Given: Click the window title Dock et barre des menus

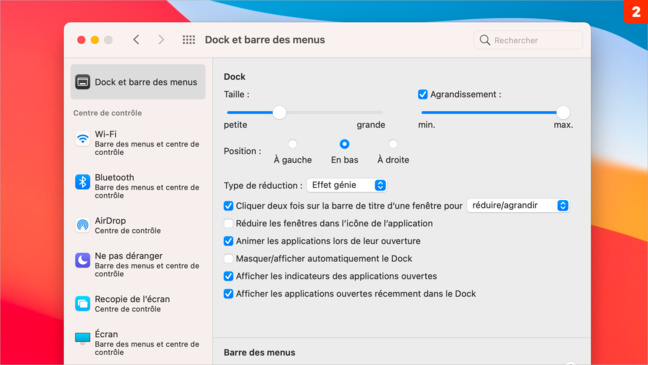Looking at the screenshot, I should 265,40.
